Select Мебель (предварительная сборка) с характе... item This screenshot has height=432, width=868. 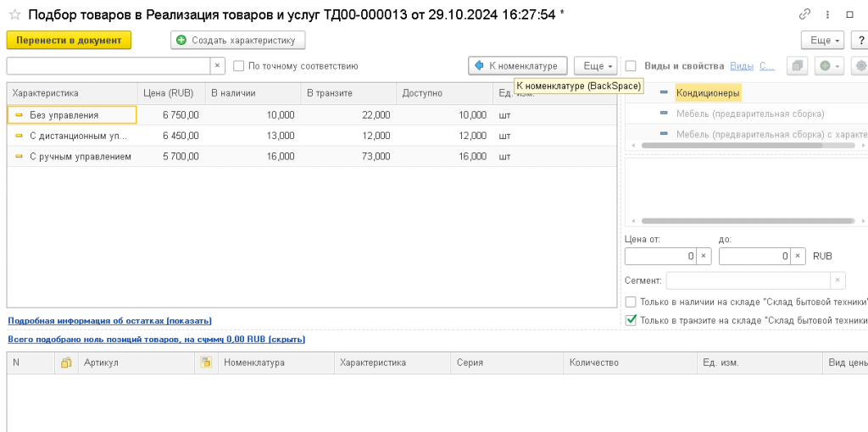[771, 134]
